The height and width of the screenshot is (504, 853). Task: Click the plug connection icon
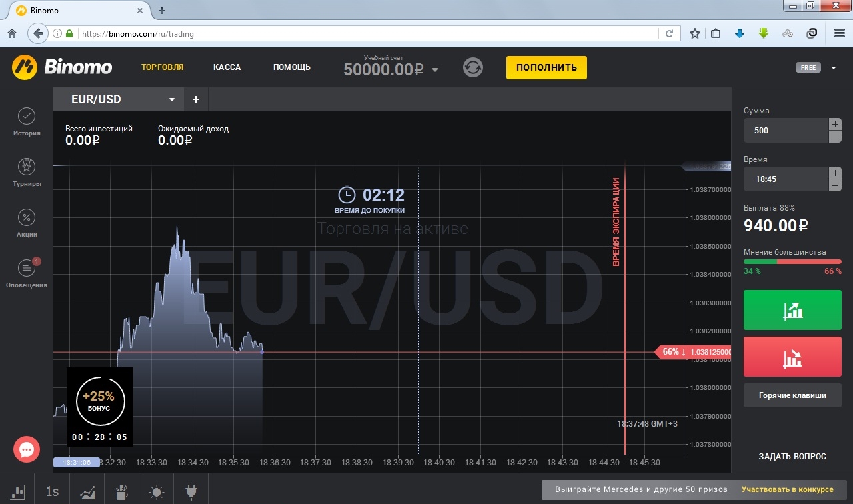(x=191, y=492)
